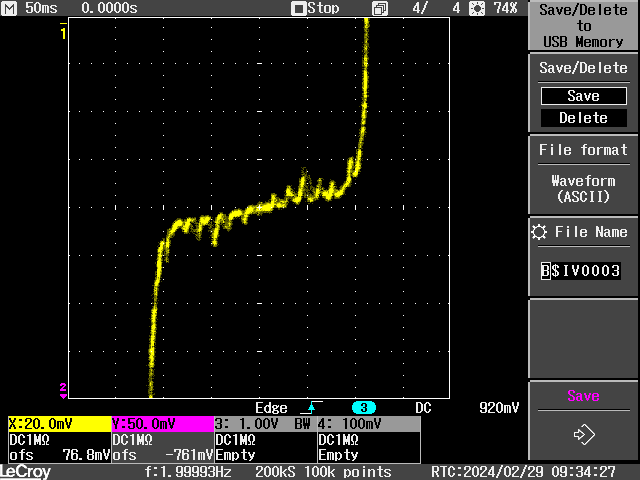Click the f:1.99993Hz frequency readout
This screenshot has width=640, height=480.
(188, 472)
